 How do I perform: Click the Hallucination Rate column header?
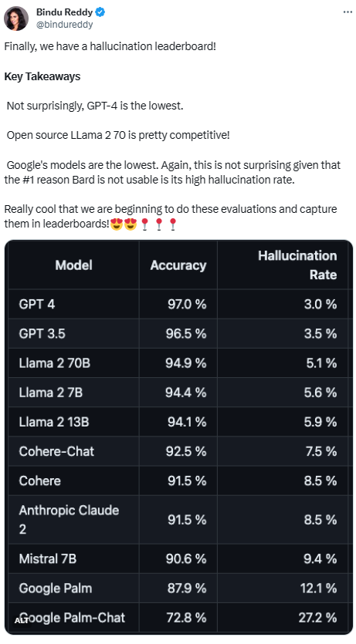[x=297, y=265]
